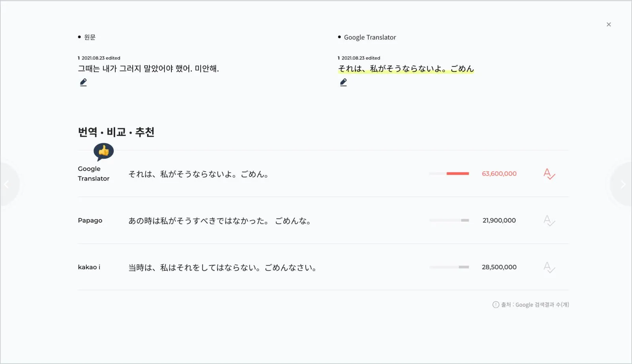Click the Papago engine label
This screenshot has height=364, width=632.
90,220
